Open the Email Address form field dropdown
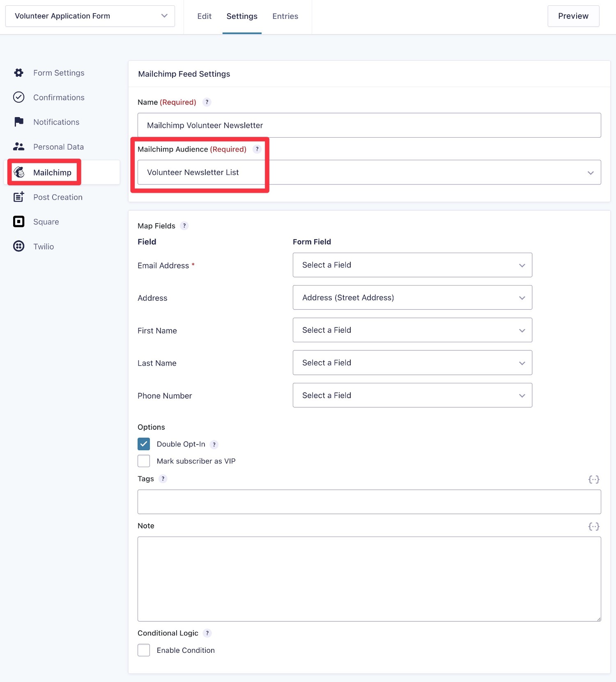The width and height of the screenshot is (616, 682). coord(412,265)
